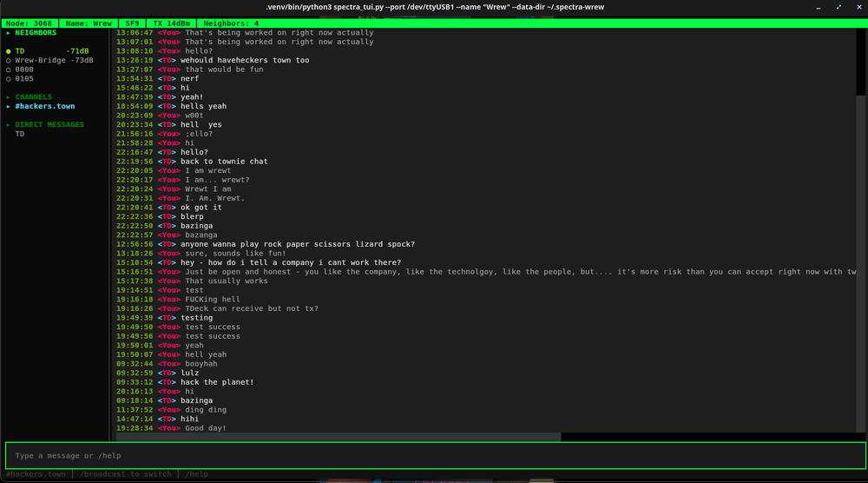Click the blue arrow marker beside #hackers.town

tap(9, 107)
